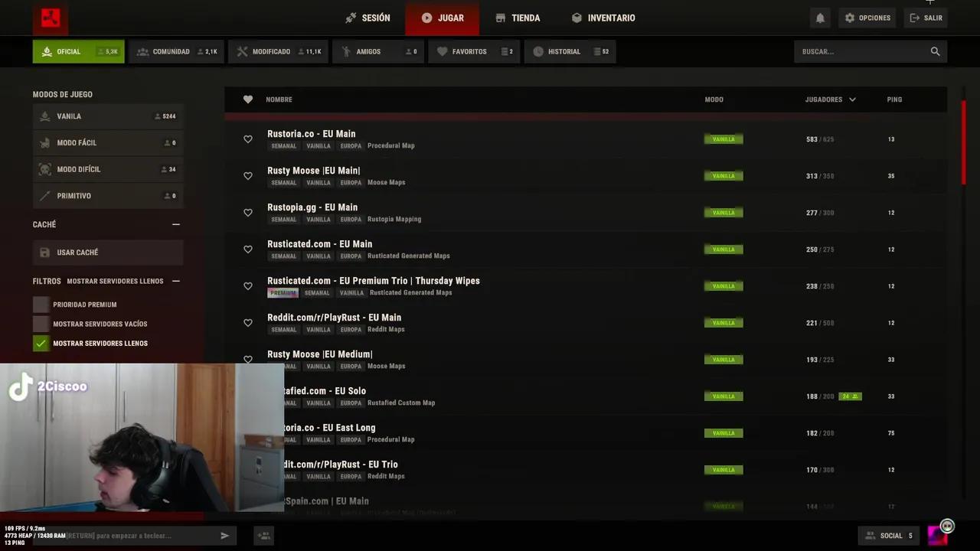Select the Vanila game mode
Screen dimensions: 980x551
(108, 116)
